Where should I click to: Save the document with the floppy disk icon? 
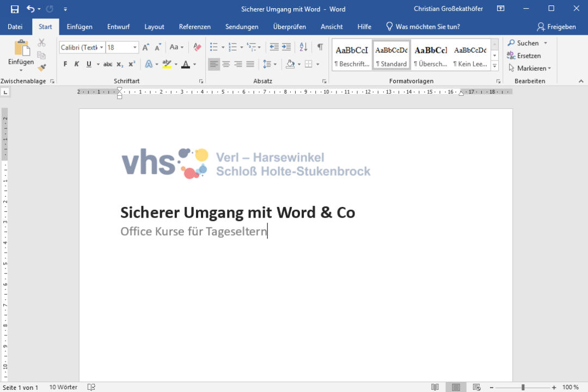coord(15,9)
